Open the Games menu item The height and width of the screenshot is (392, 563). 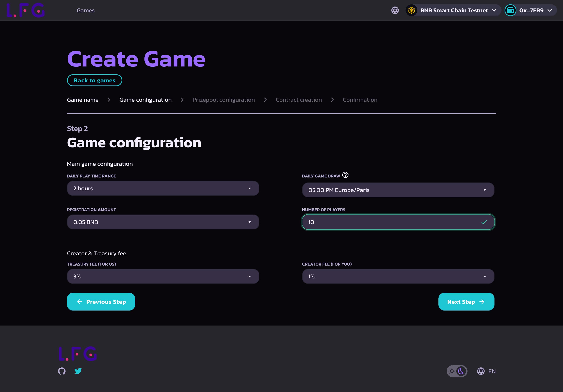coord(86,10)
